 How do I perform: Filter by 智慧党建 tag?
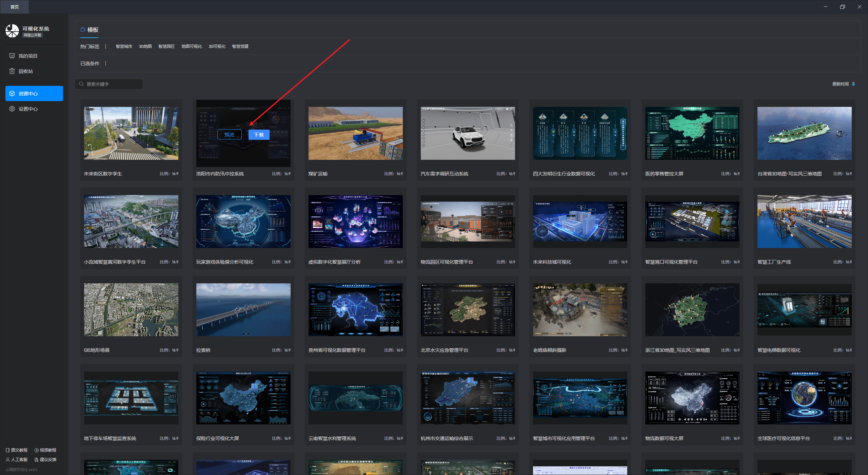click(x=240, y=46)
